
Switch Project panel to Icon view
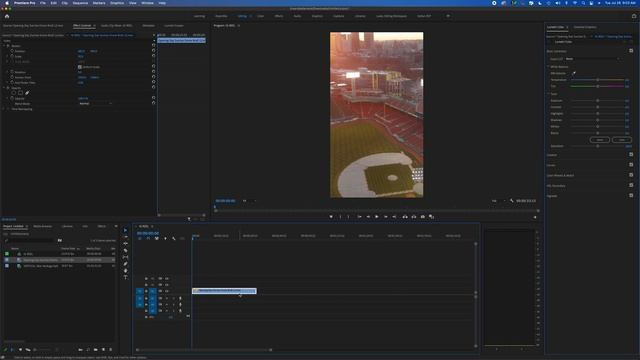click(20, 350)
